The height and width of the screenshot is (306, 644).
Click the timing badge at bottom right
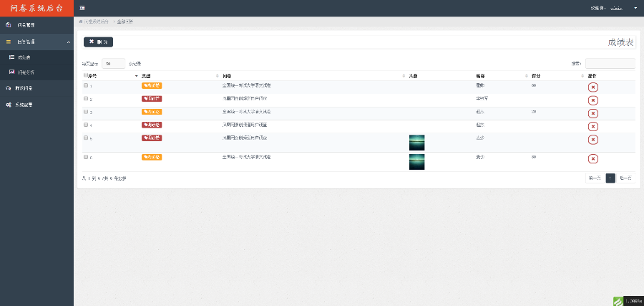click(x=634, y=301)
